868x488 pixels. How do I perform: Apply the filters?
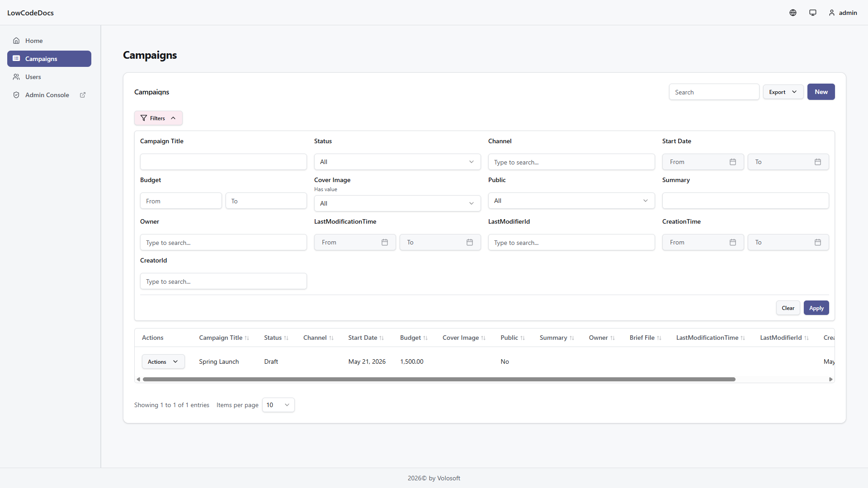[816, 308]
